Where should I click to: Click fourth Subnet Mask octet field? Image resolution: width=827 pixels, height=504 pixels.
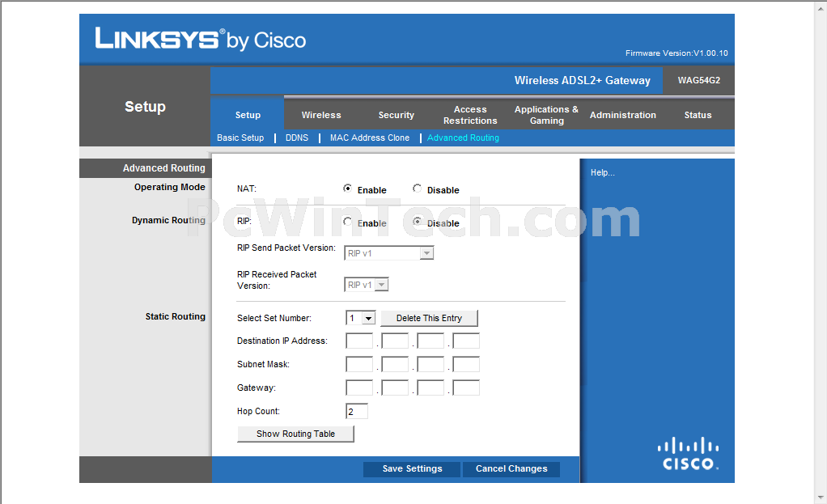point(466,364)
